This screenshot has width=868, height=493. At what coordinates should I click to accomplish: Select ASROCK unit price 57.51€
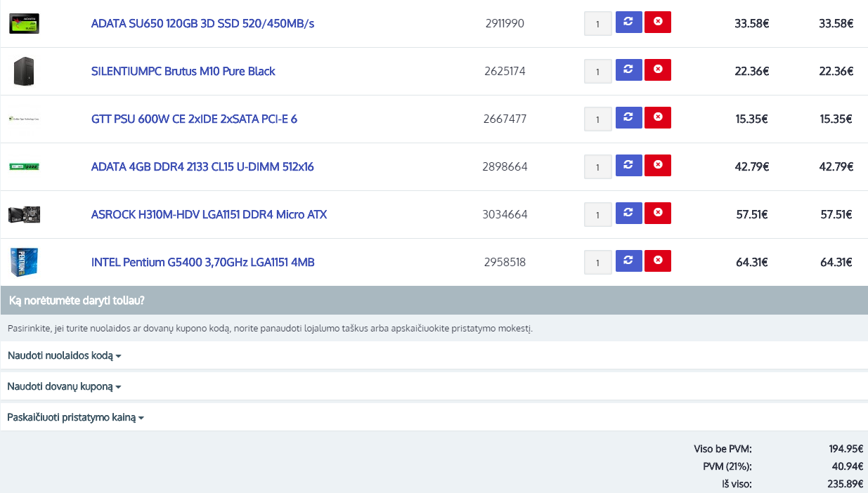click(x=752, y=214)
